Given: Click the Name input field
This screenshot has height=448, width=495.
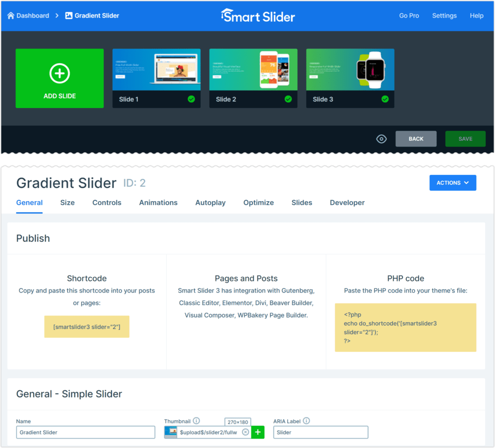Looking at the screenshot, I should click(85, 432).
